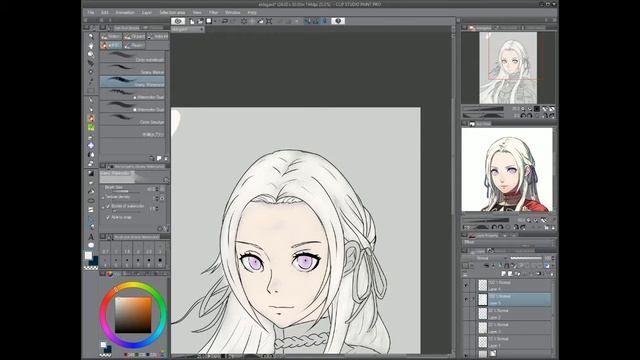Select the highlighted Sharp Watercolor brush
This screenshot has height=360, width=640.
(133, 81)
